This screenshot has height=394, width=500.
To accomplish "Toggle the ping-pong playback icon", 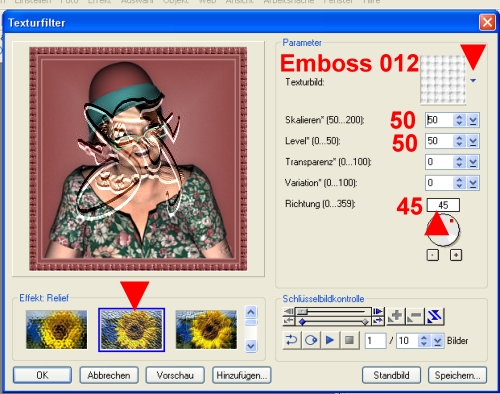I will (311, 340).
